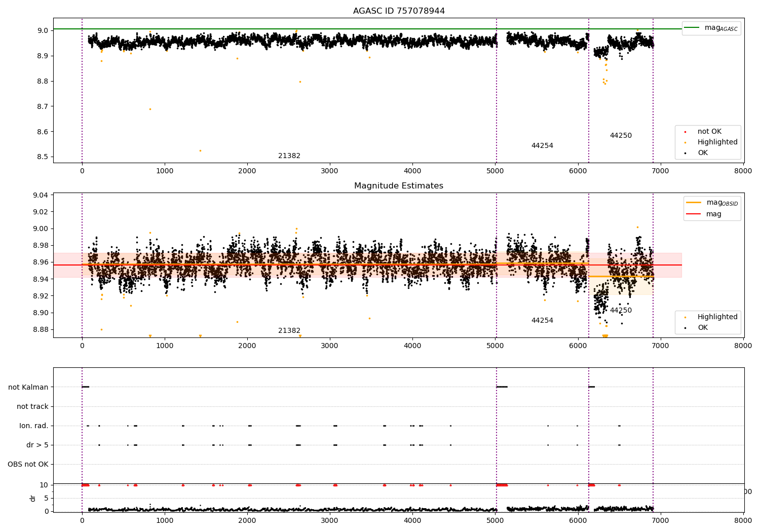
Task: Click the 9.0 y-axis tick in top plot
Action: (43, 30)
